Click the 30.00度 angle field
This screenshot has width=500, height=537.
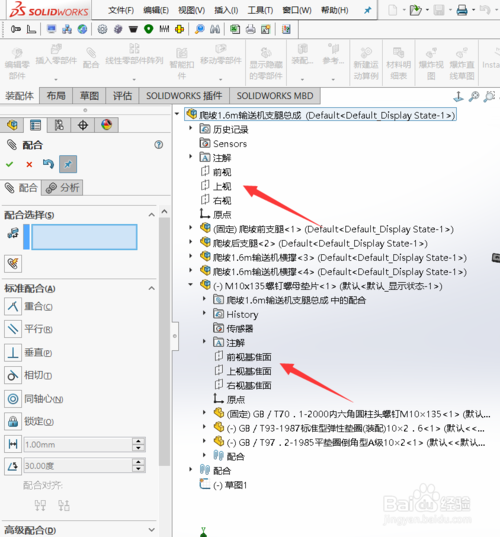78,466
